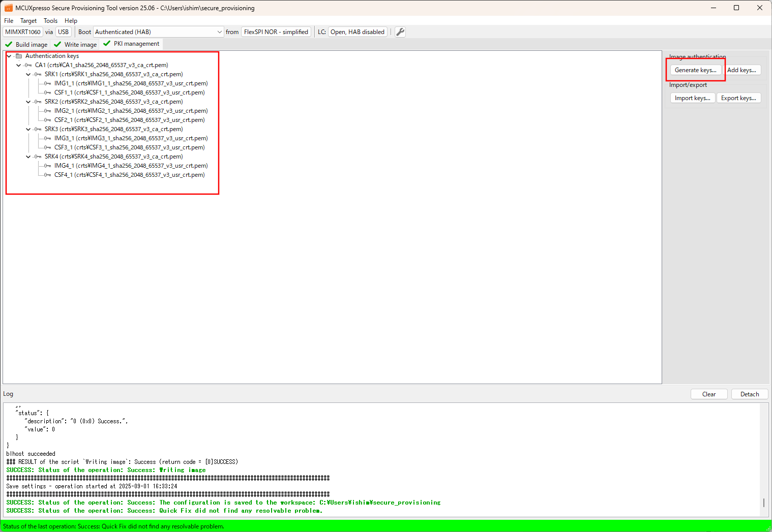Click the Generate keys button

[x=695, y=70]
